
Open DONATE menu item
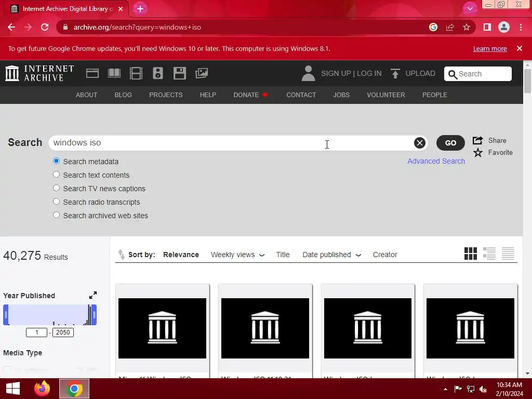(x=250, y=95)
